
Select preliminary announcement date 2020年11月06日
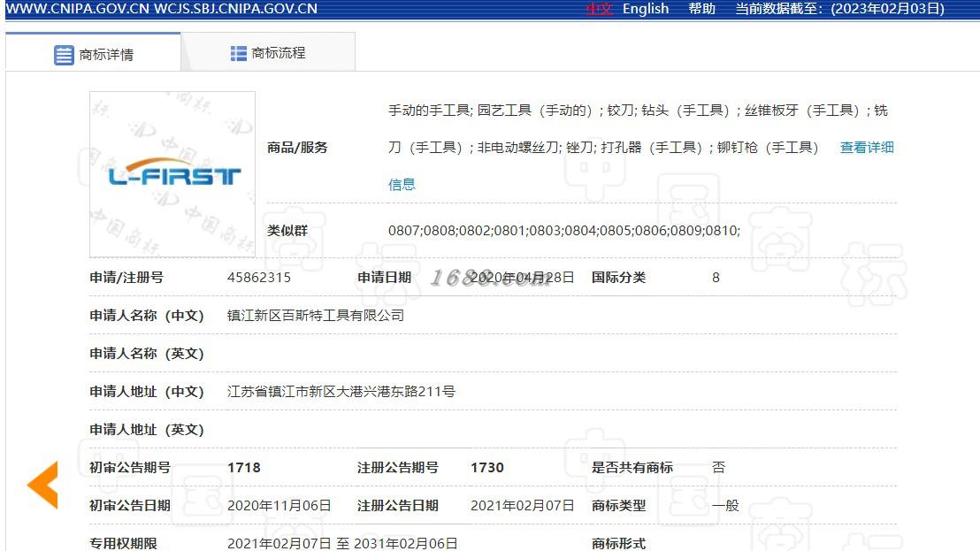point(279,505)
